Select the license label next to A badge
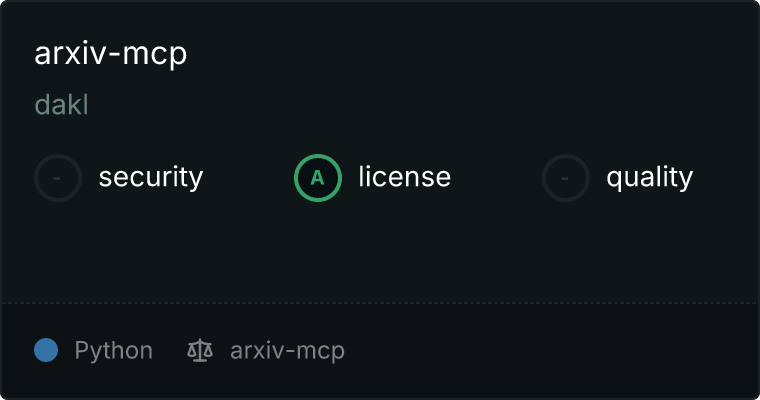760x400 pixels. tap(405, 177)
